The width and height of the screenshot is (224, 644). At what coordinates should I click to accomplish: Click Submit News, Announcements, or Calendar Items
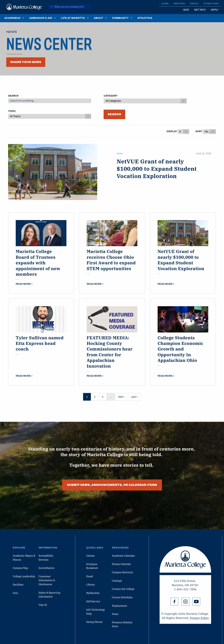(112, 485)
